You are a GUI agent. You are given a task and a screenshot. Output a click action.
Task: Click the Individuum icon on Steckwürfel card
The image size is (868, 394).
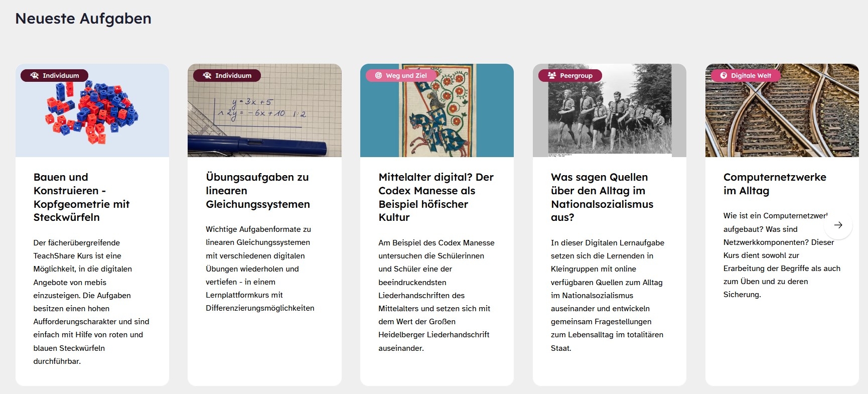(x=35, y=76)
